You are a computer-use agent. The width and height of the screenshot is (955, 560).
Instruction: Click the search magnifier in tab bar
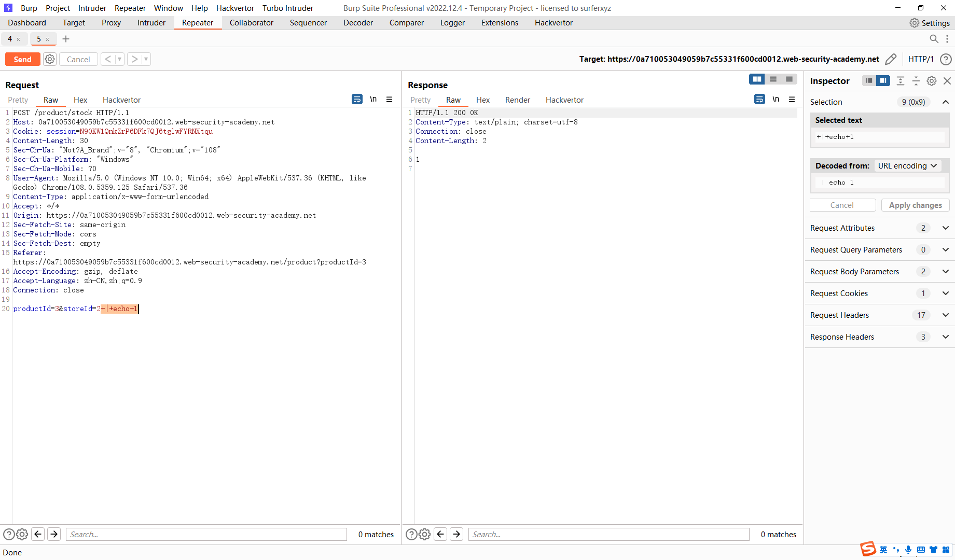pos(934,39)
